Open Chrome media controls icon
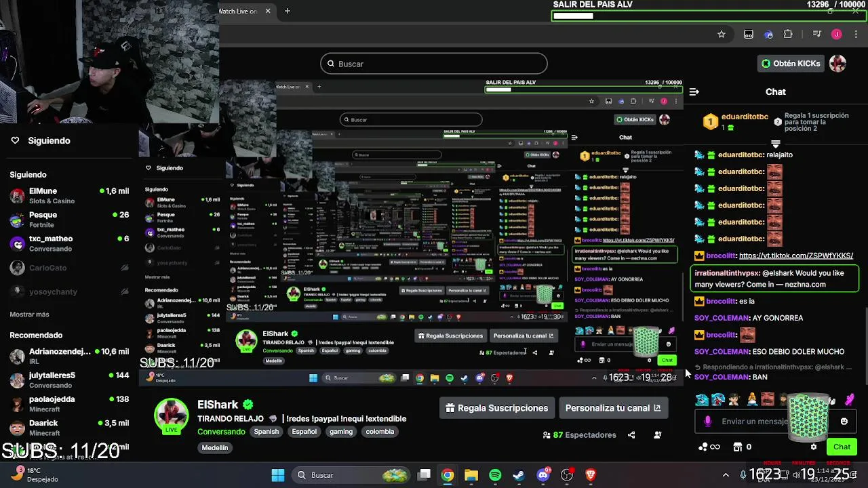This screenshot has height=488, width=868. point(817,35)
